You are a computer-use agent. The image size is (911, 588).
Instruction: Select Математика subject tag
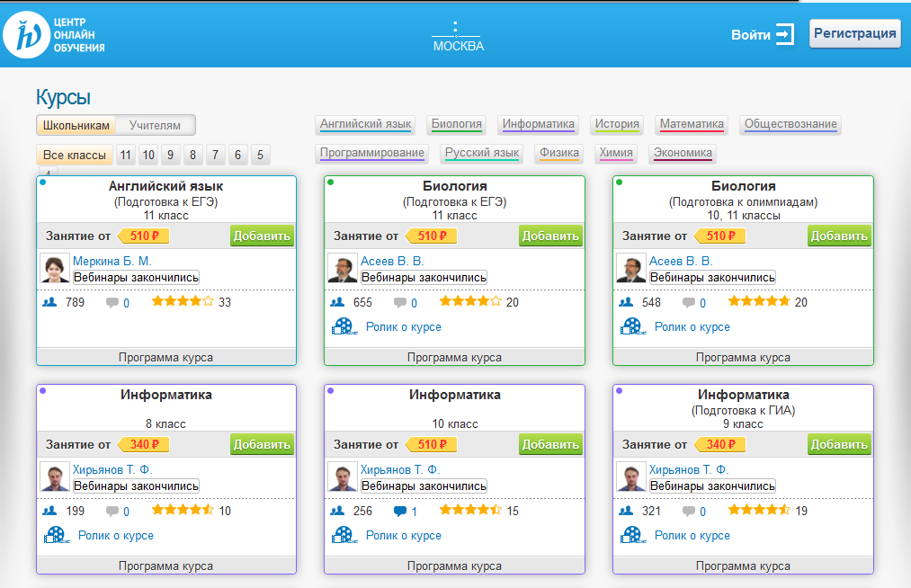[x=692, y=124]
